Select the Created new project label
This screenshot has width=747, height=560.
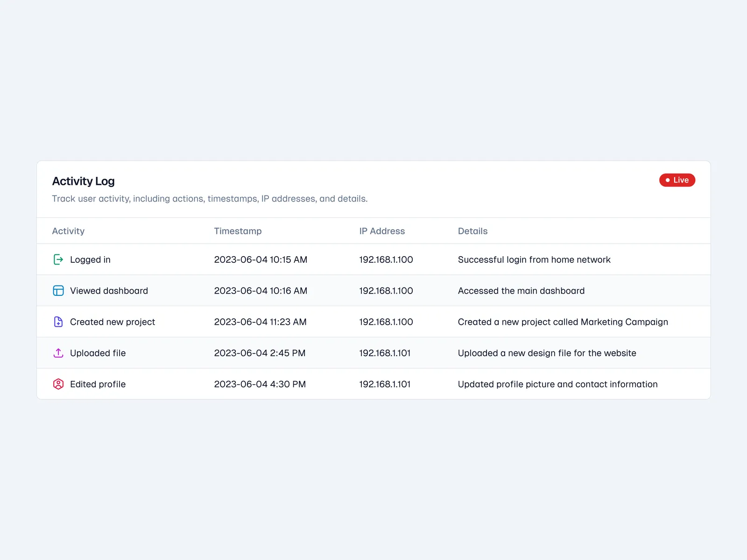(112, 322)
